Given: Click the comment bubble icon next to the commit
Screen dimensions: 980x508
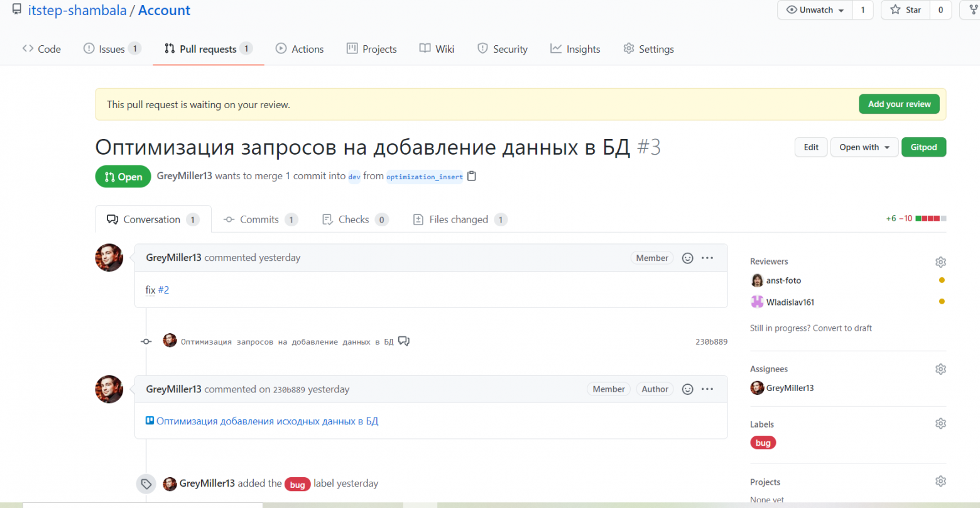Looking at the screenshot, I should pyautogui.click(x=404, y=341).
